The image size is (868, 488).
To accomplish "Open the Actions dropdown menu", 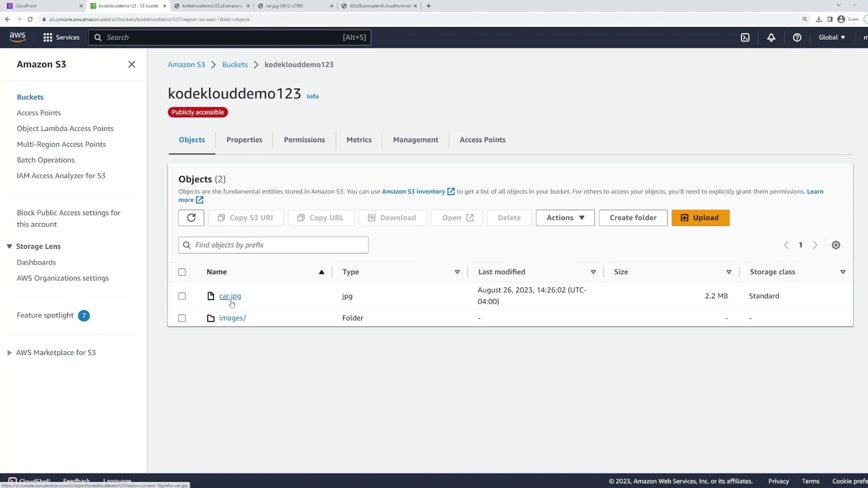I will 565,218.
